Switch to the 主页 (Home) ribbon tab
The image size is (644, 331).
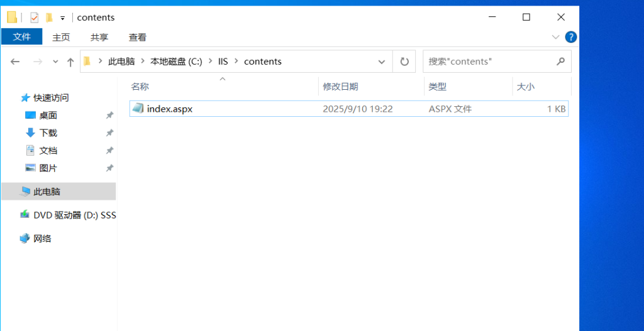click(x=61, y=37)
